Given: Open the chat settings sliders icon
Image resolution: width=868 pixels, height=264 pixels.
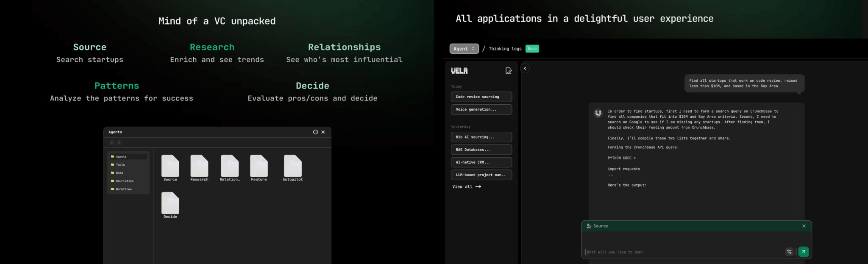Looking at the screenshot, I should point(789,252).
